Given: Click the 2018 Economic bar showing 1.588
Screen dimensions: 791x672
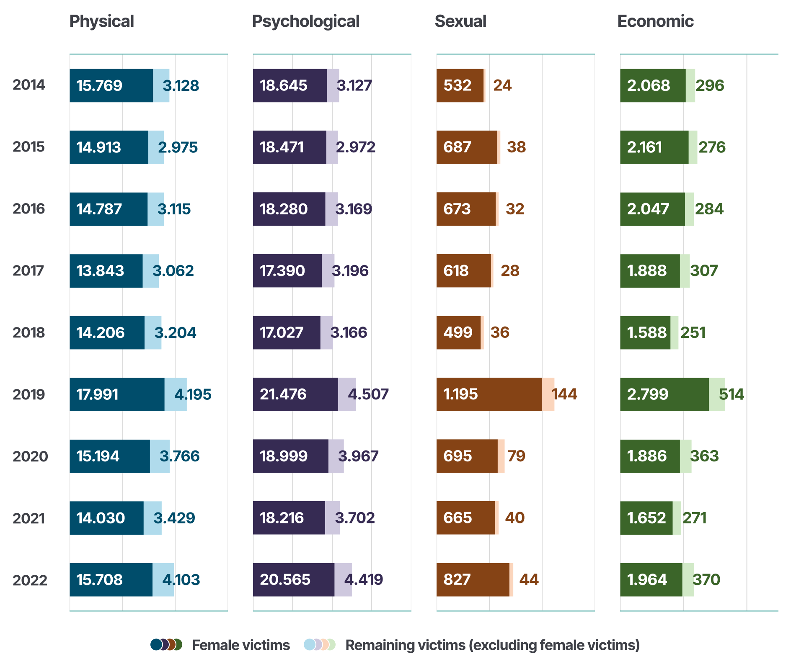Looking at the screenshot, I should click(x=645, y=332).
